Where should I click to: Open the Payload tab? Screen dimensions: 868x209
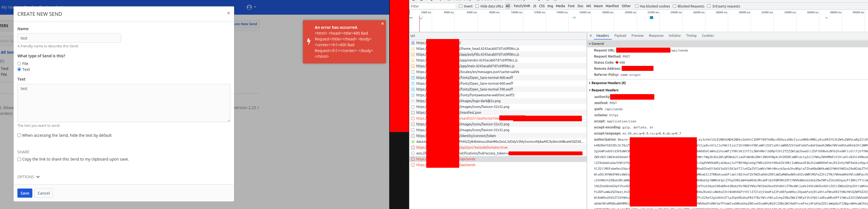coord(620,35)
